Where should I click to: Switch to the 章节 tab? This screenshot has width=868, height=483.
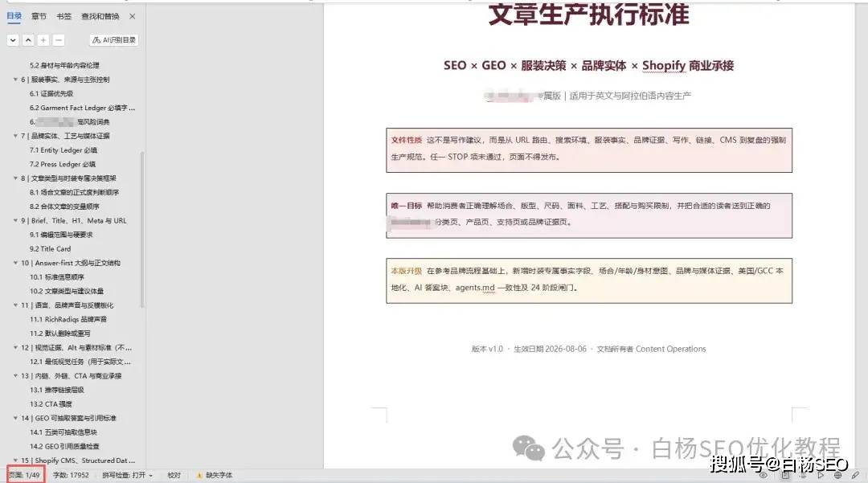[x=39, y=16]
